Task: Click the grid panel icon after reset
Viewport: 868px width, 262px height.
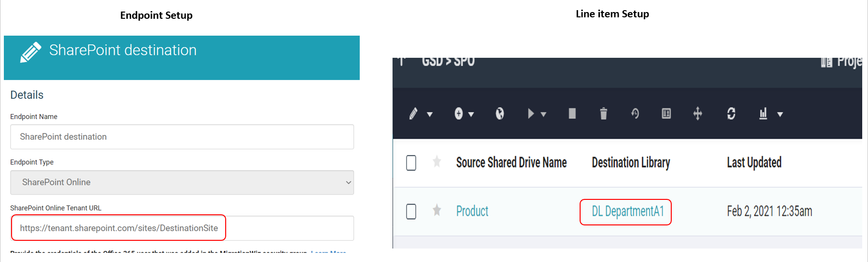Action: click(666, 114)
